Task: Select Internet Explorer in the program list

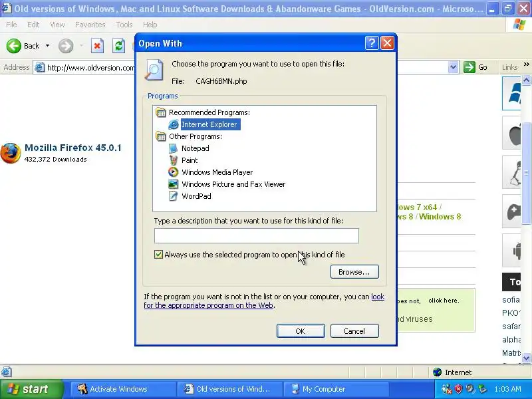Action: (210, 124)
